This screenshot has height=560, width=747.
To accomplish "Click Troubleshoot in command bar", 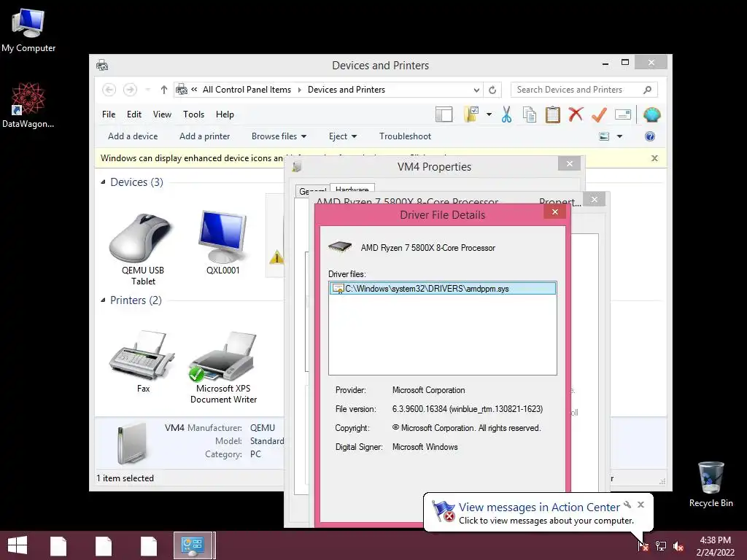I will click(x=405, y=136).
